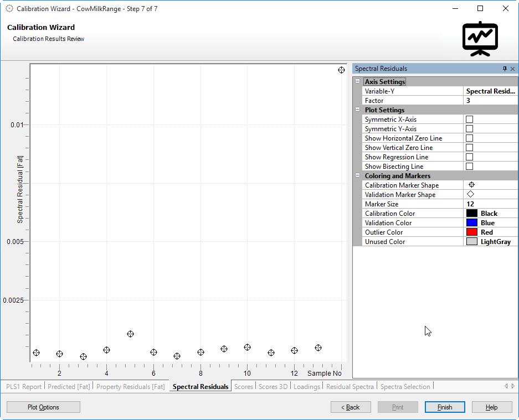Click the Finish button
519x420 pixels.
coord(444,407)
